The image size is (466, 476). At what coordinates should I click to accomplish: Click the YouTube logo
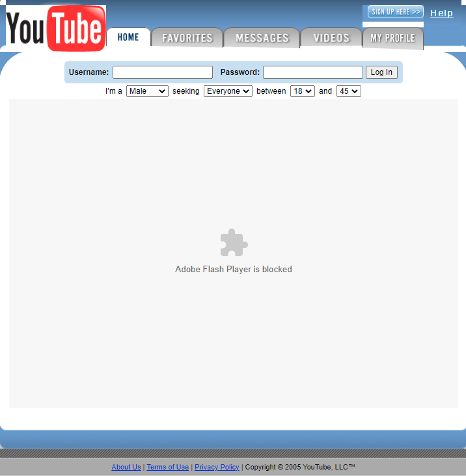coord(56,29)
